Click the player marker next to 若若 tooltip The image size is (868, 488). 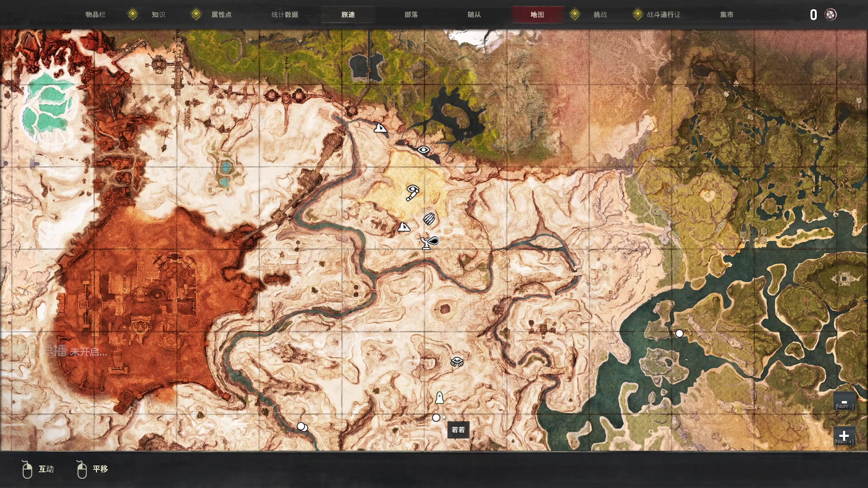click(x=436, y=418)
